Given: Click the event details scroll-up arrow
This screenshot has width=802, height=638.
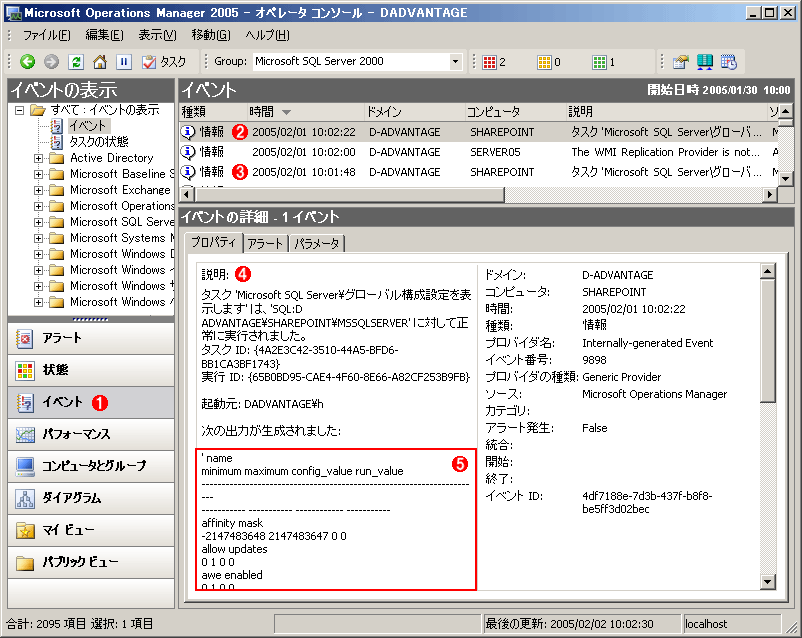Looking at the screenshot, I should click(x=768, y=271).
